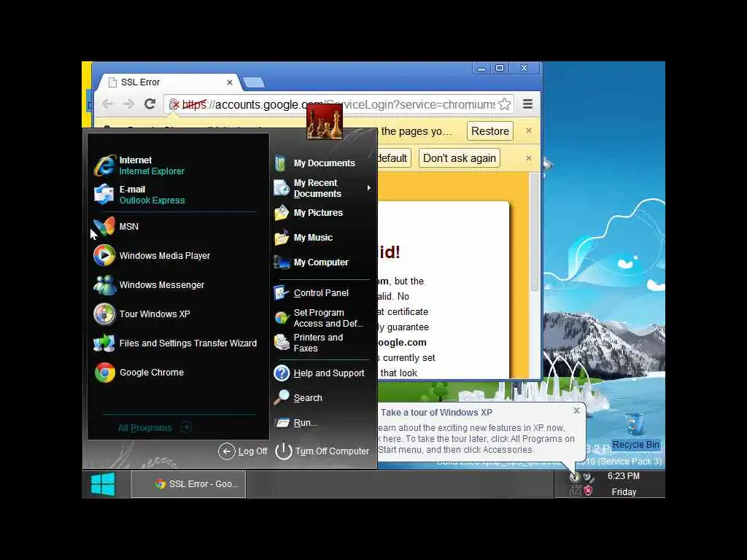Open Recycle Bin on desktop
The height and width of the screenshot is (560, 747).
pyautogui.click(x=635, y=432)
